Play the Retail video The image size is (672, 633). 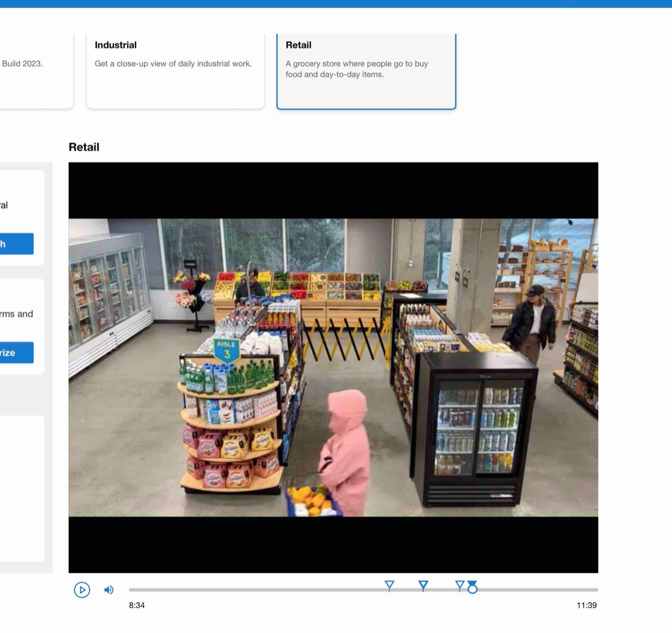click(x=82, y=589)
